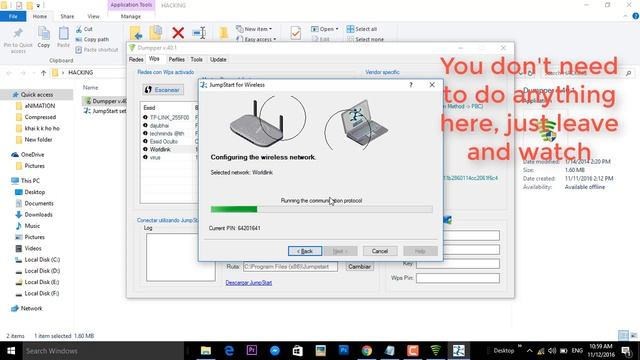Open Google Chrome from the taskbar
The width and height of the screenshot is (640, 360).
(x=367, y=351)
